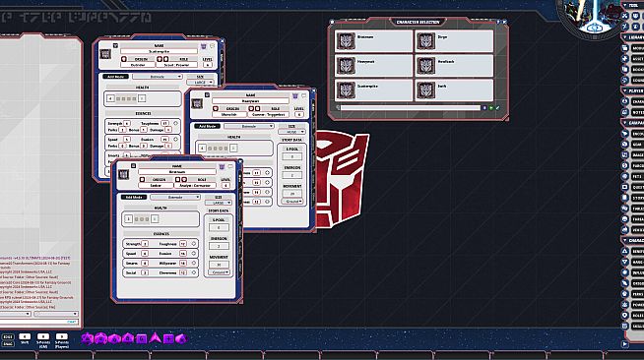
Task: Open the Size LARGE dropdown on Outrider sheet
Action: (x=200, y=83)
